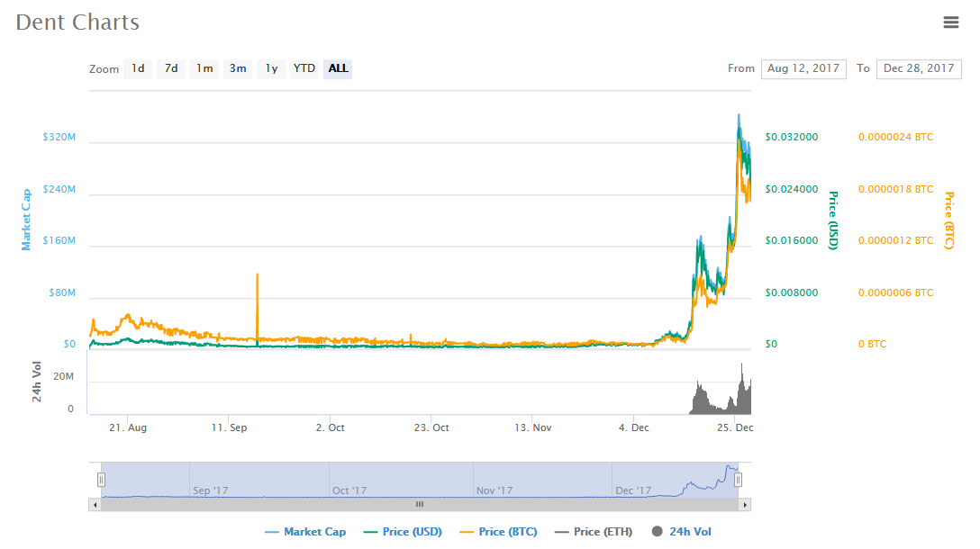Viewport: 980px width, 549px height.
Task: Select the 7d zoom range
Action: coord(170,68)
